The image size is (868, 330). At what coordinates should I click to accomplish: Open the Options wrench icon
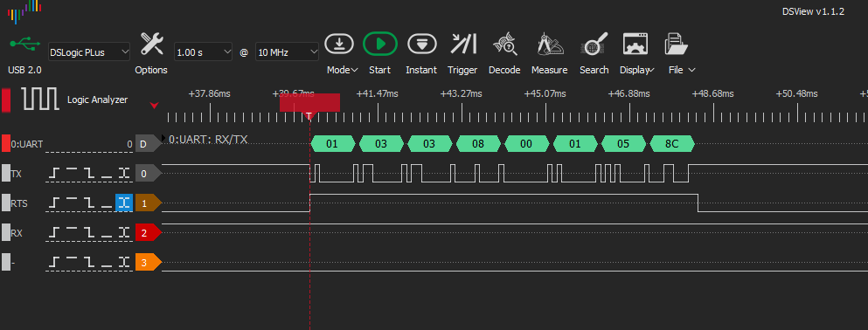(151, 44)
